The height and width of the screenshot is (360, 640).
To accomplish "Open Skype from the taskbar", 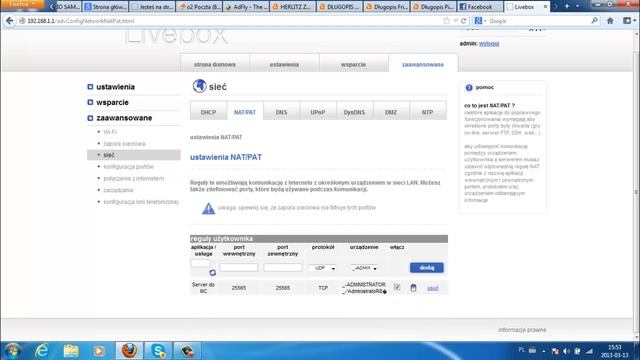I will click(x=158, y=351).
